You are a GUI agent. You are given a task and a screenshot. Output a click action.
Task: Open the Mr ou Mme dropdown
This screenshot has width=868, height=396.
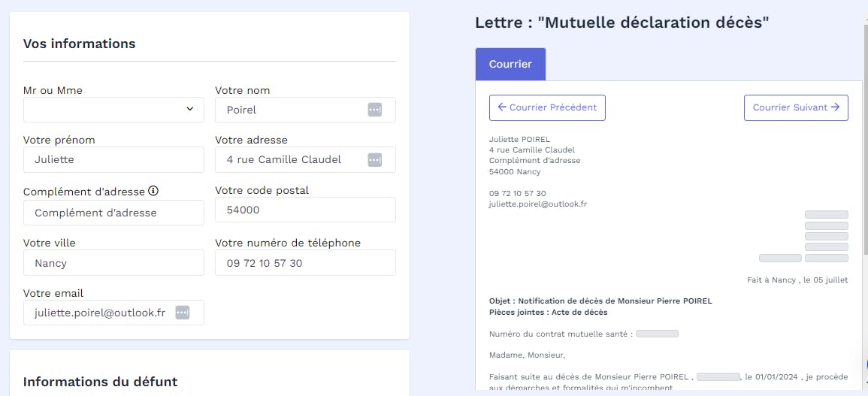pyautogui.click(x=113, y=110)
